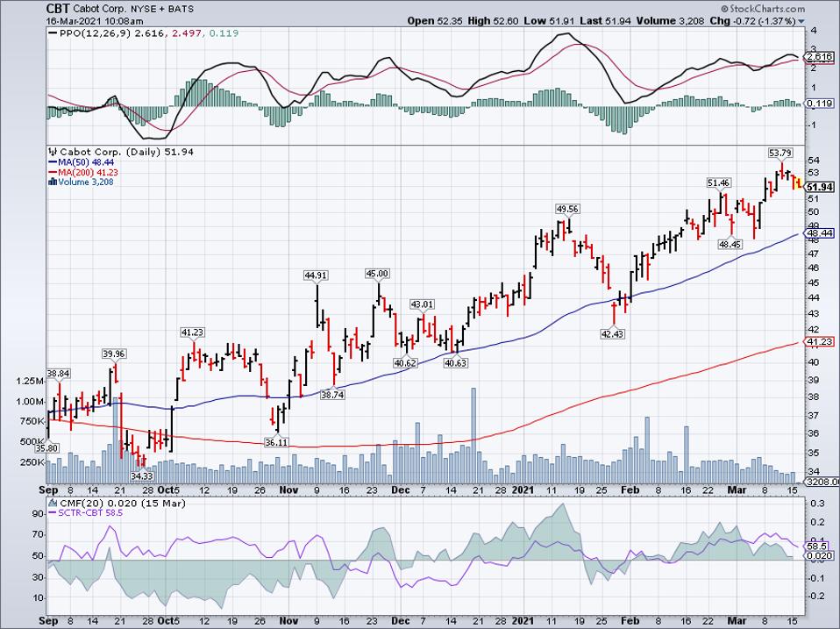Click the 35.80 low annotation

coord(46,447)
